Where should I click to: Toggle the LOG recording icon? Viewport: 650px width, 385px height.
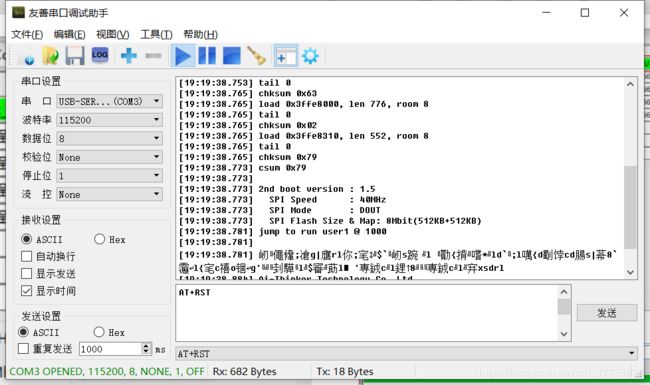pyautogui.click(x=100, y=55)
